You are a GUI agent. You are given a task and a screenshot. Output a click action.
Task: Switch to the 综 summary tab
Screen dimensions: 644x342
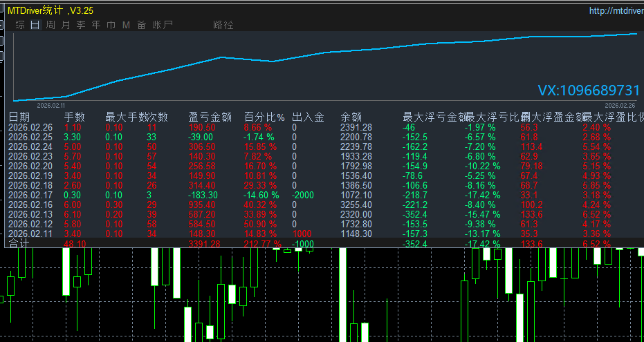tap(20, 25)
